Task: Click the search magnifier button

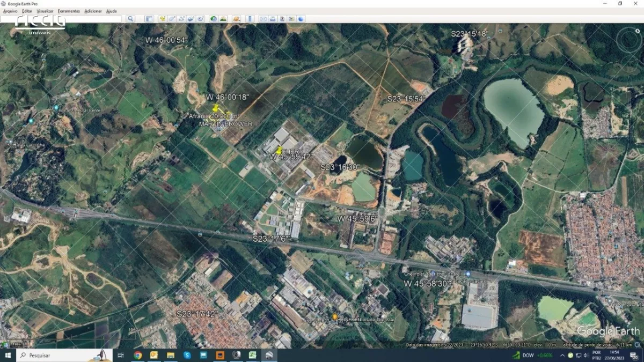Action: 130,19
